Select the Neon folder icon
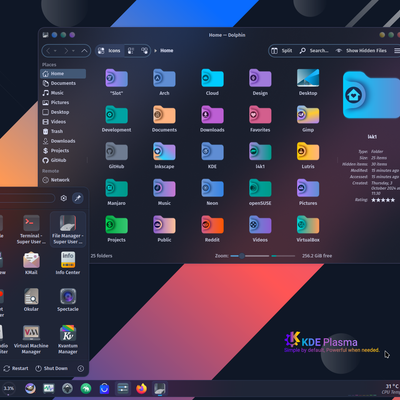This screenshot has height=400, width=400. [212, 188]
